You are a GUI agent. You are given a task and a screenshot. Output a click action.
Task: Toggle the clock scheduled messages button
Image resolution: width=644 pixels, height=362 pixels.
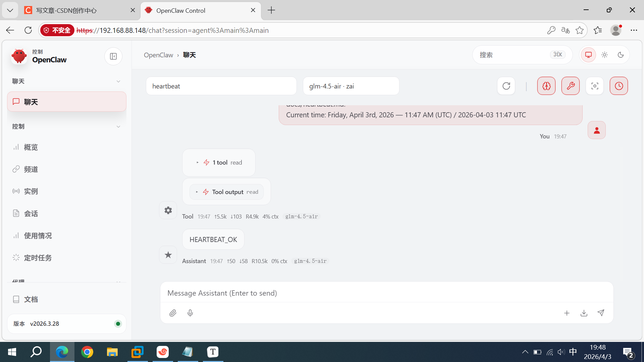pyautogui.click(x=619, y=86)
